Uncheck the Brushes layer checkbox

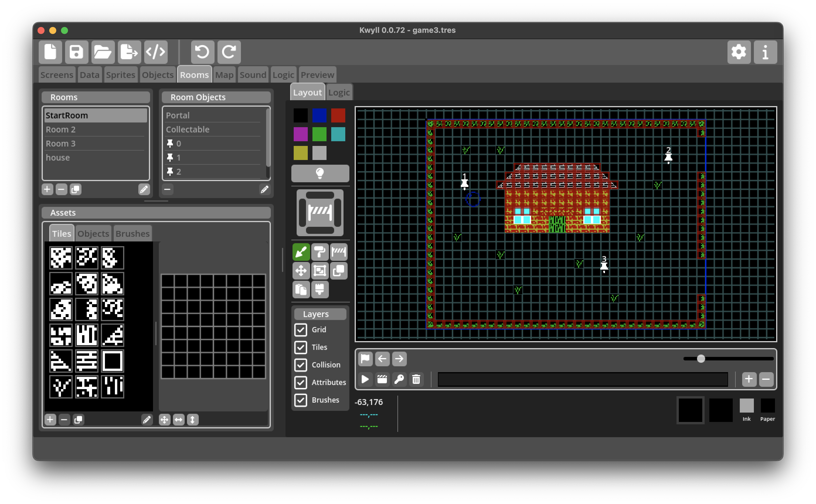[301, 400]
